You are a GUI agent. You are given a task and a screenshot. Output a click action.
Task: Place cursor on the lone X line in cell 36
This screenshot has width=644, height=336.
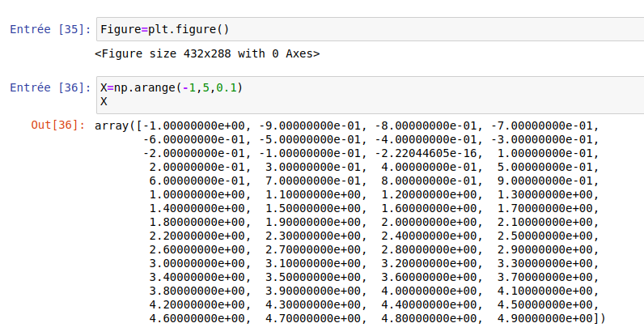104,101
